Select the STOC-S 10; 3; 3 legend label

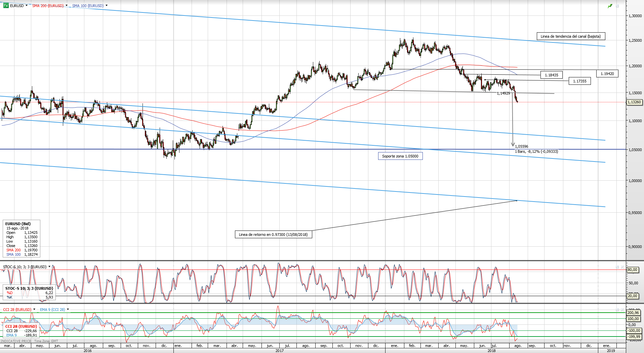click(x=25, y=267)
